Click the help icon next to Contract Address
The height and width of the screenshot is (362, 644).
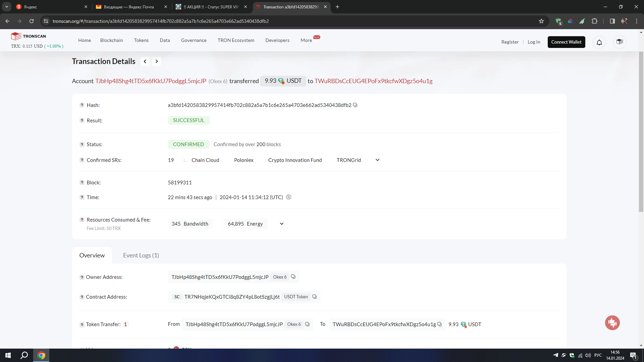(82, 297)
